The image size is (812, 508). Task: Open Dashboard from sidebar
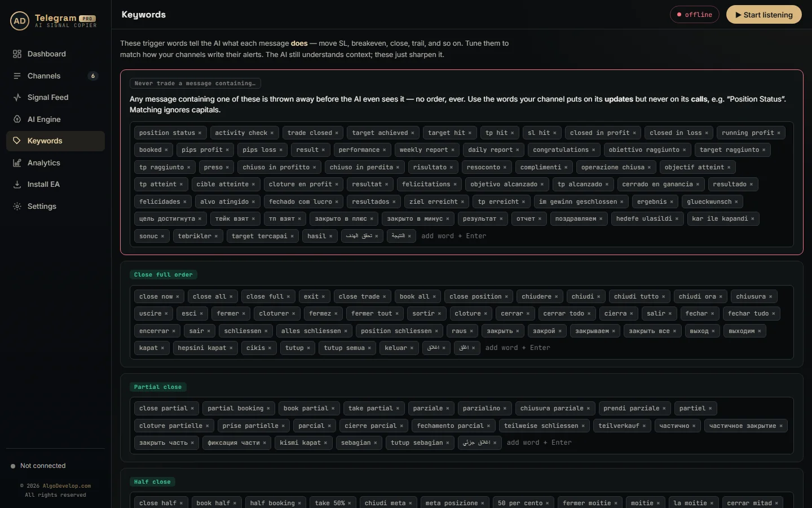[x=55, y=54]
